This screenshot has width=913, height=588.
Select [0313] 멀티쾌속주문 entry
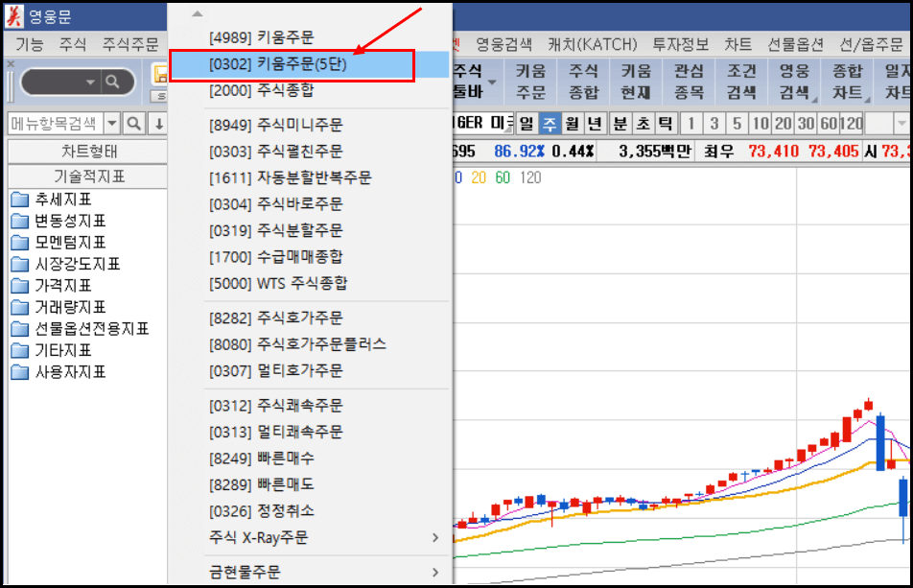click(x=310, y=432)
